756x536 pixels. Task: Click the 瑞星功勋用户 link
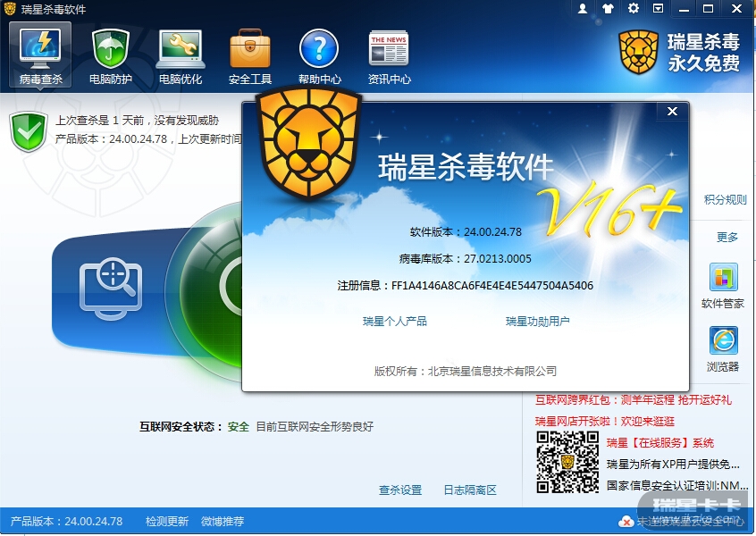(537, 322)
